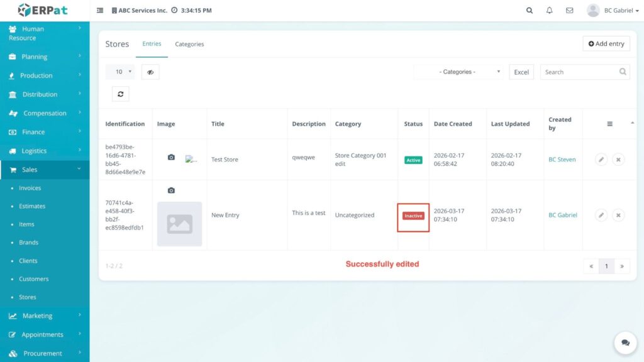This screenshot has height=362, width=644.
Task: Toggle the Inactive status badge for New Entry
Action: coord(413,216)
